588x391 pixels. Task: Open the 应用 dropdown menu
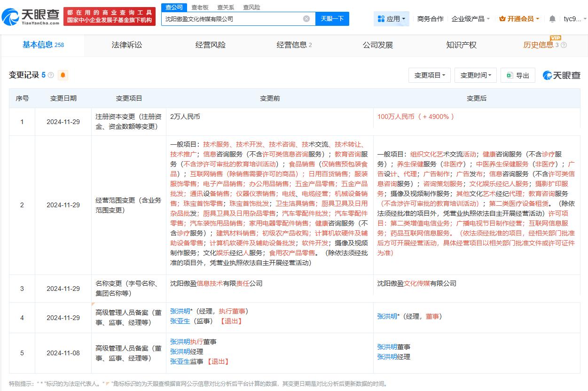tap(392, 19)
